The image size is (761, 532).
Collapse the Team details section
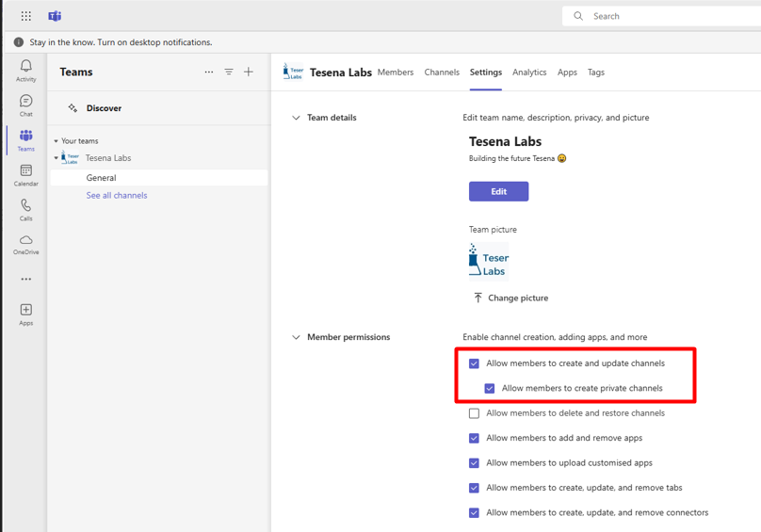click(x=296, y=118)
